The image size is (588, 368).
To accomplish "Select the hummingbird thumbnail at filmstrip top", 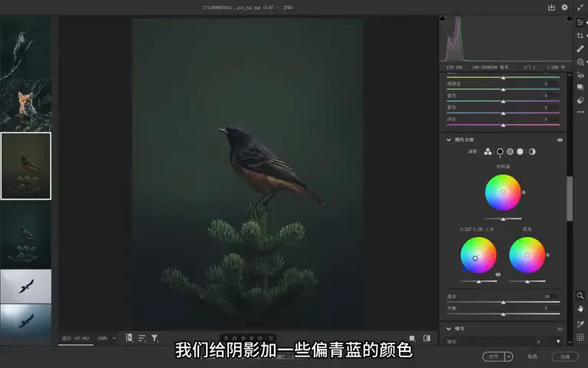I will click(25, 48).
